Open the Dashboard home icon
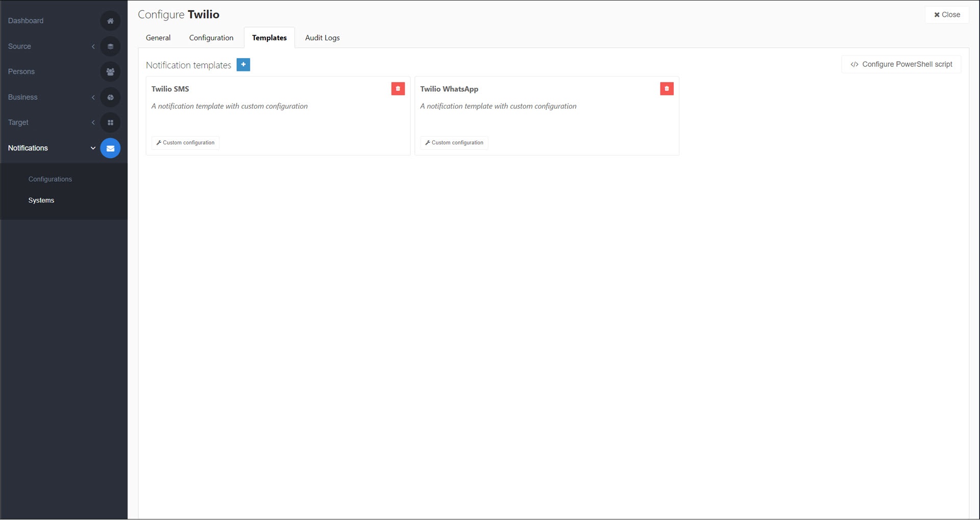 110,21
